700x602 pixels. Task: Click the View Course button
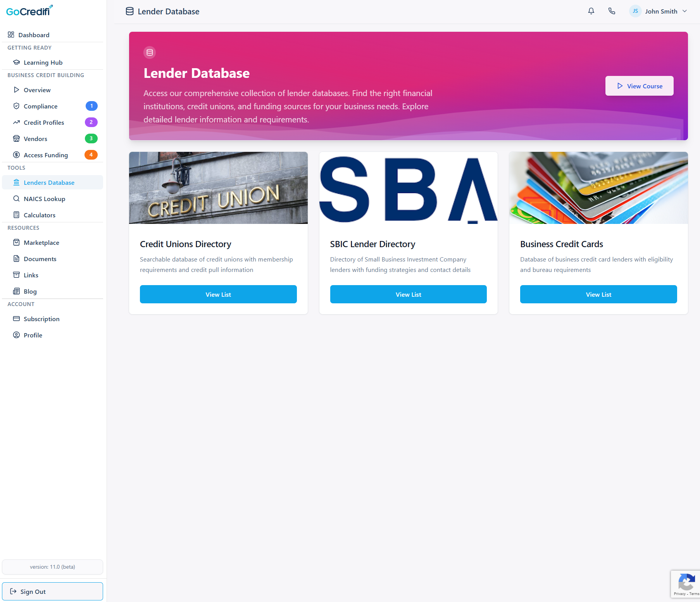pos(639,86)
